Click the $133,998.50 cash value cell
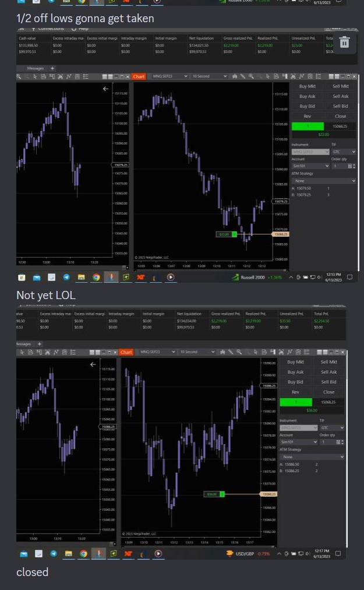 (x=29, y=45)
